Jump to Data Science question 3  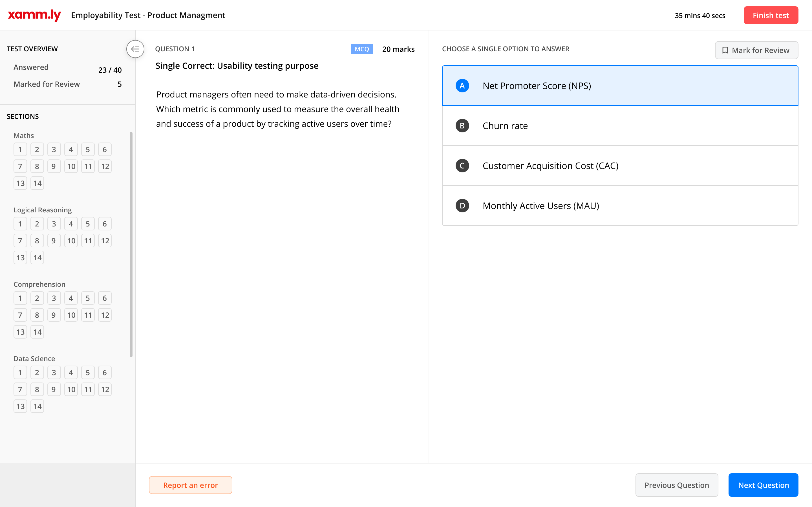click(54, 373)
